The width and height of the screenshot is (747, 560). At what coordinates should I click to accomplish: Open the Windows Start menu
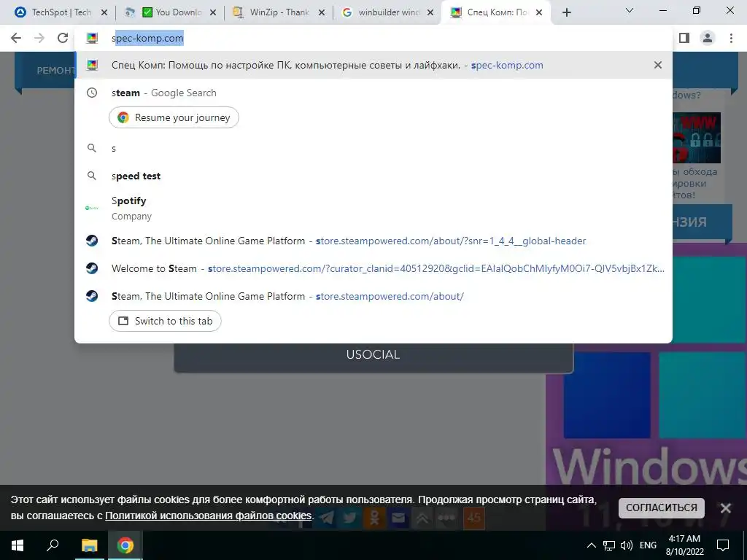(x=18, y=545)
